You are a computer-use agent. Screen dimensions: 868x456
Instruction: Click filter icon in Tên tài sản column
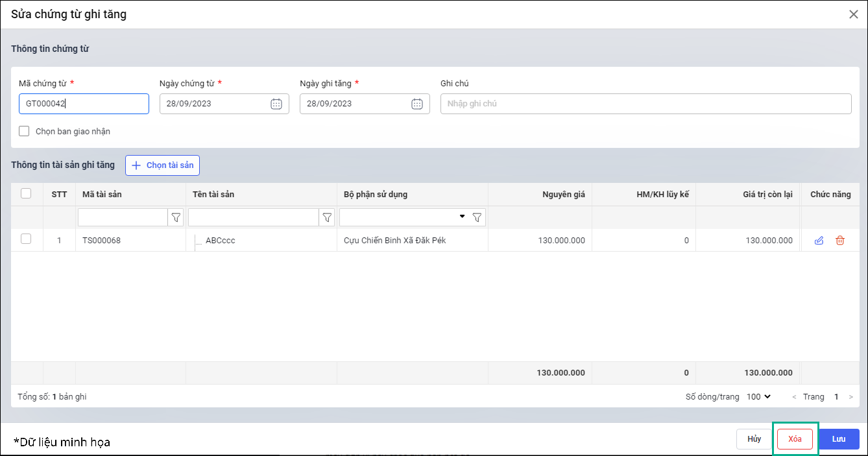tap(327, 217)
